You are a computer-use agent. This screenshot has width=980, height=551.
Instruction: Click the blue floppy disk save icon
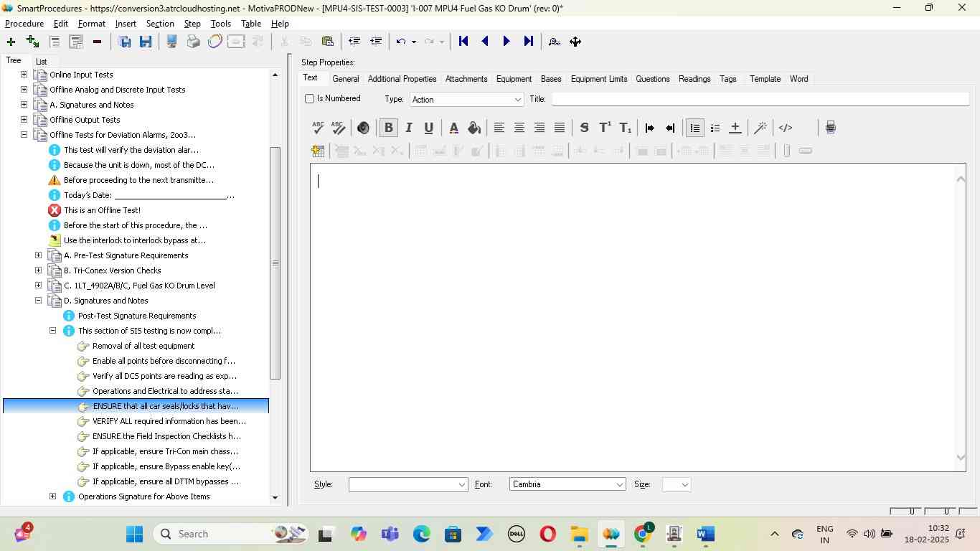(146, 42)
